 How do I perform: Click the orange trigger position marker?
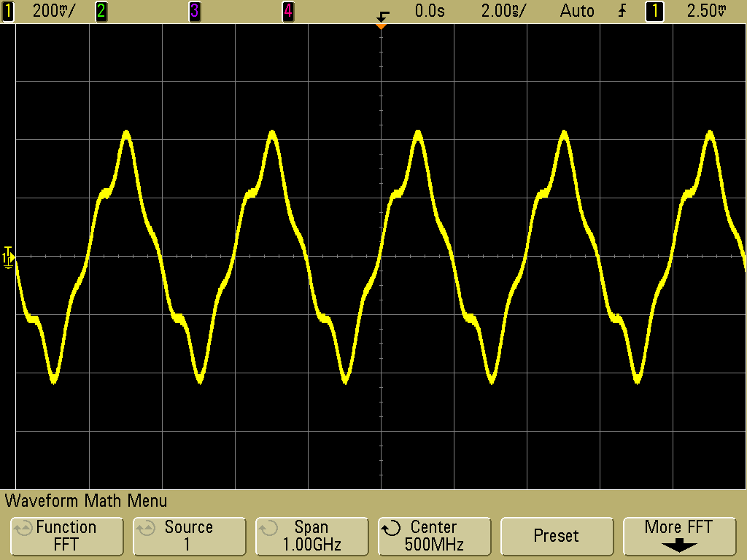click(x=380, y=26)
